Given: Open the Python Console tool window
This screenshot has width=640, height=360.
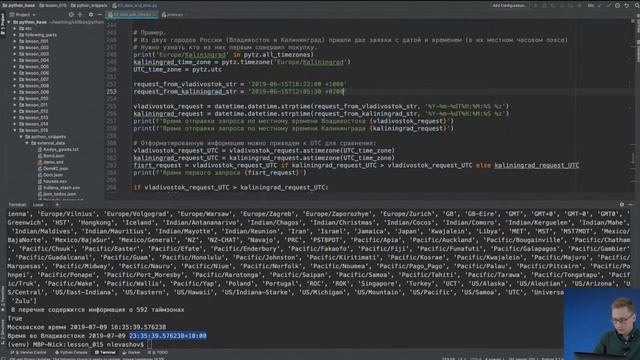Looking at the screenshot, I should point(71,352).
